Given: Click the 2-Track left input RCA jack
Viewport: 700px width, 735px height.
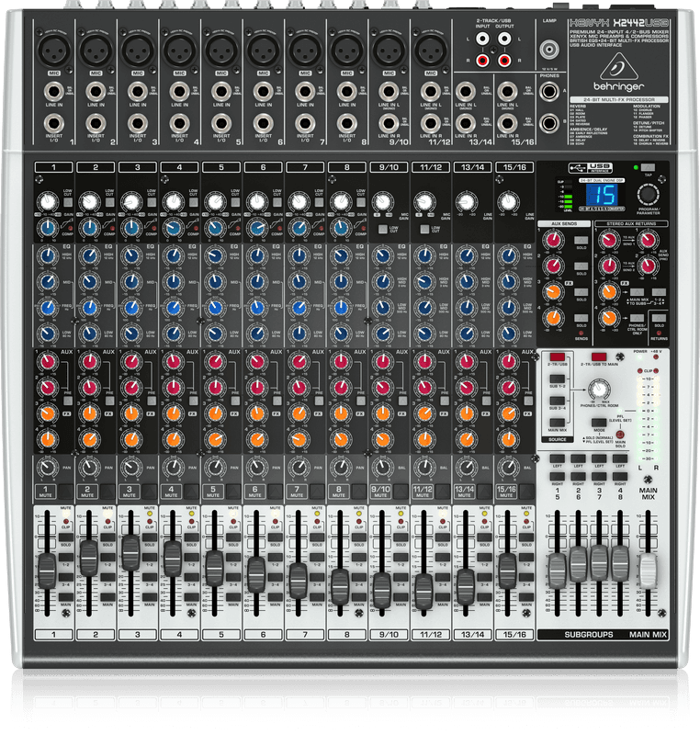Looking at the screenshot, I should [x=482, y=39].
